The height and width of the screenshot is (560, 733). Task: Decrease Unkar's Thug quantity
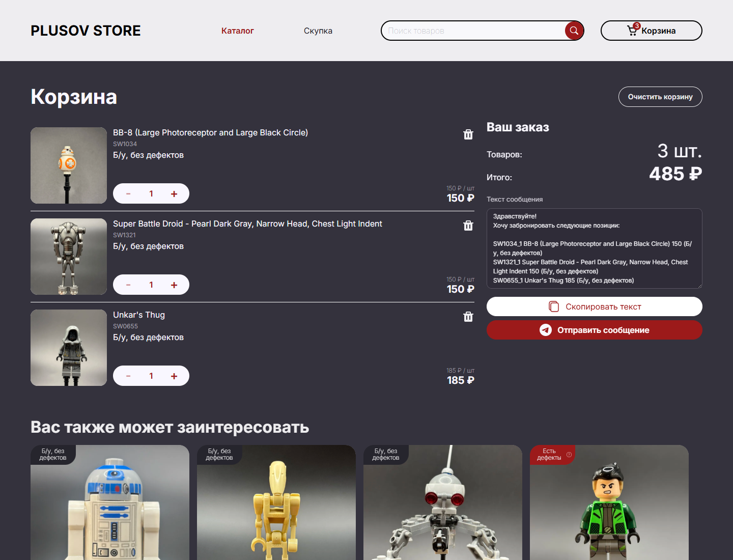tap(128, 376)
